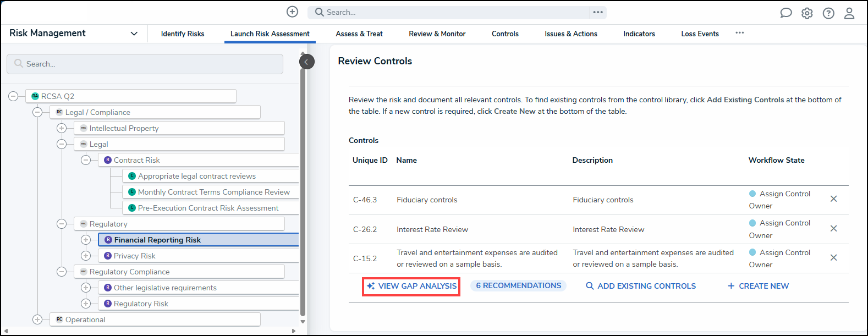Click the ellipsis beside the top search bar

[598, 12]
